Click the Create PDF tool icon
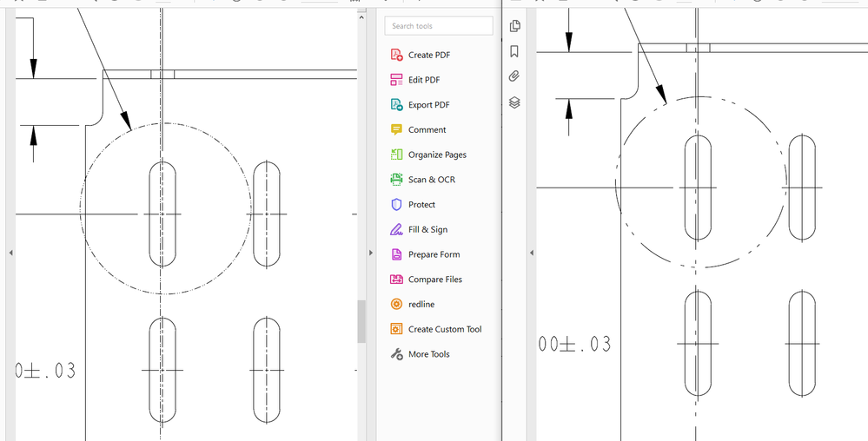 click(396, 55)
